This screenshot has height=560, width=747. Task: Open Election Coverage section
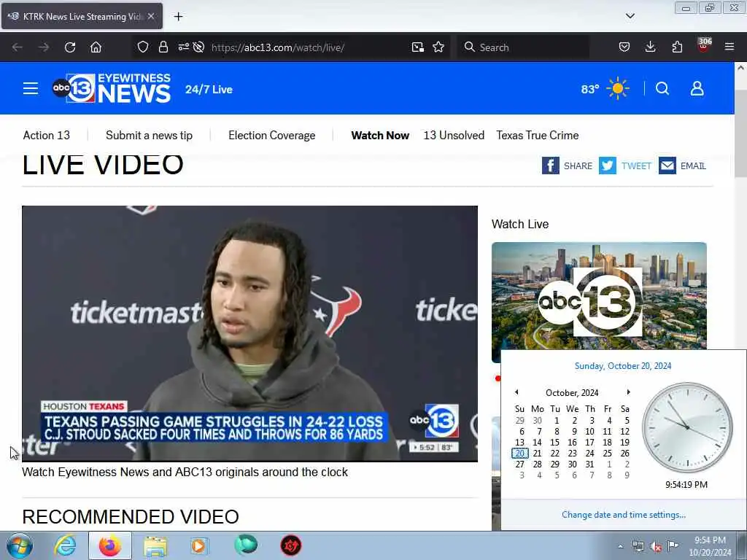[271, 135]
